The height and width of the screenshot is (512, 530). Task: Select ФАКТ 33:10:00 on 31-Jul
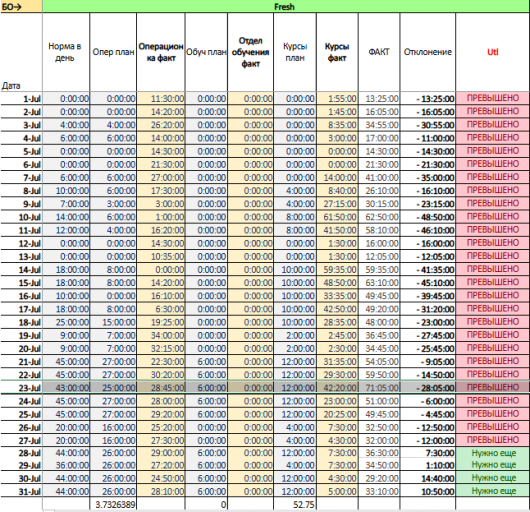pos(379,491)
